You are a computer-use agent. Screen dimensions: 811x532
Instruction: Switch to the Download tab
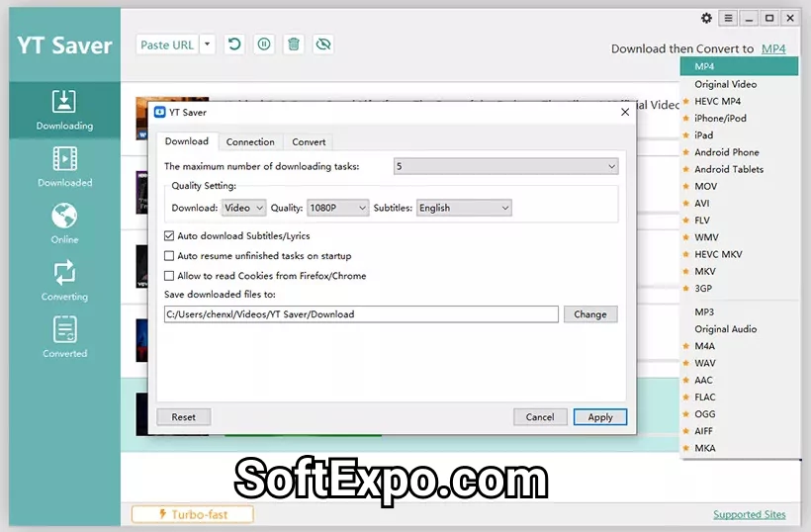click(187, 141)
